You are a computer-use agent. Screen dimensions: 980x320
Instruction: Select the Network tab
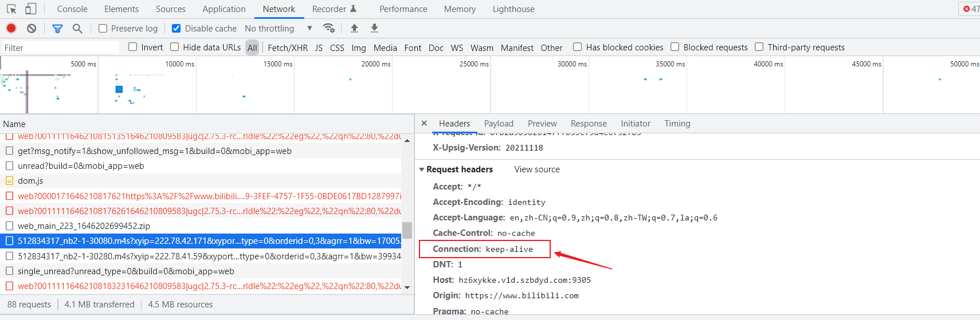tap(279, 9)
